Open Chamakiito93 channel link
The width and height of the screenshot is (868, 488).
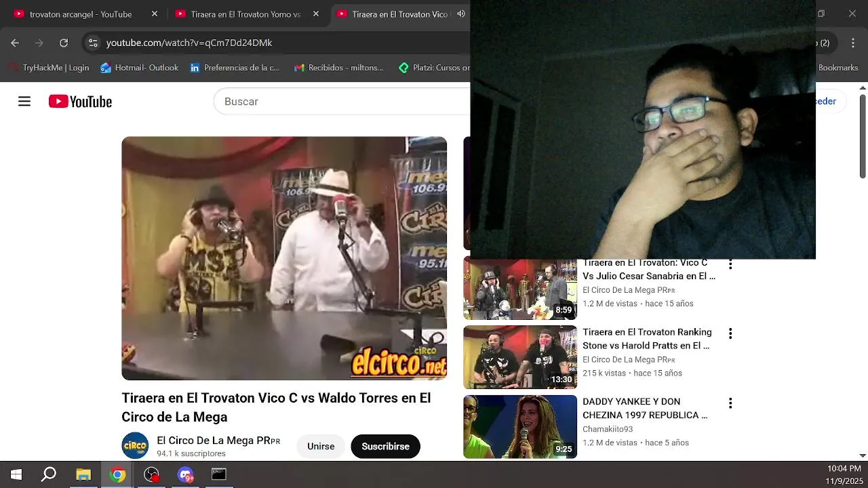click(x=608, y=429)
